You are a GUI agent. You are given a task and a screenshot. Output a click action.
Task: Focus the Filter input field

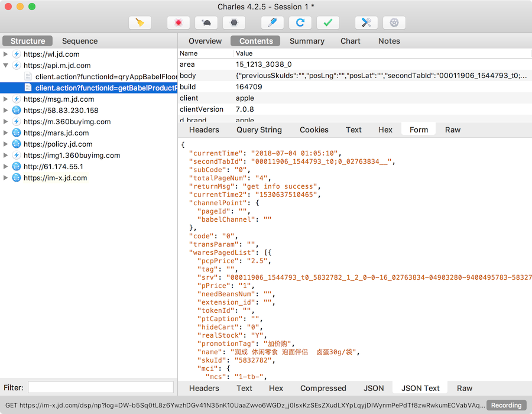100,387
